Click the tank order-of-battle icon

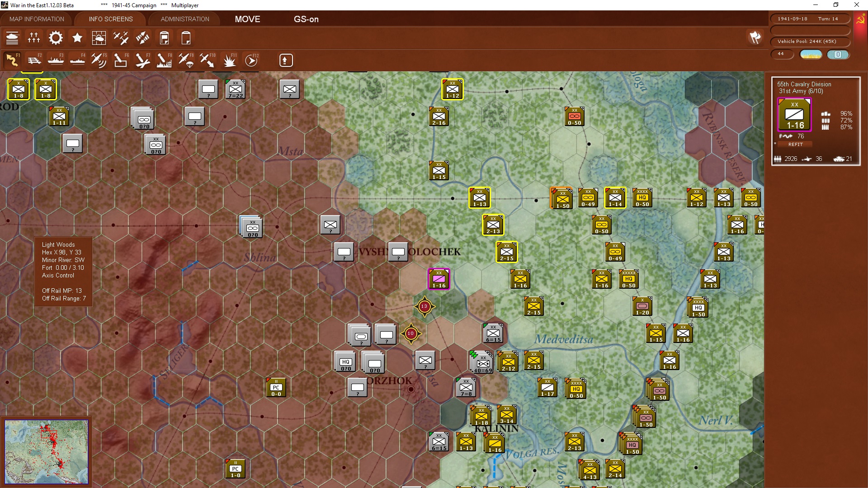[12, 38]
